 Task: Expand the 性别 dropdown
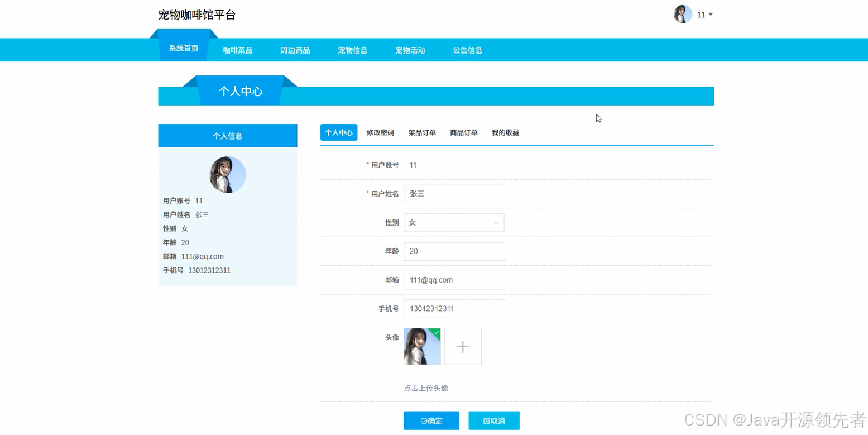[x=454, y=222]
